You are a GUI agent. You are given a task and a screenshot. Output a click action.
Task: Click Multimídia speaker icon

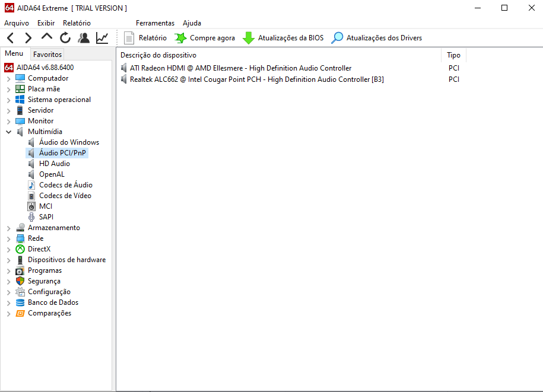point(20,132)
